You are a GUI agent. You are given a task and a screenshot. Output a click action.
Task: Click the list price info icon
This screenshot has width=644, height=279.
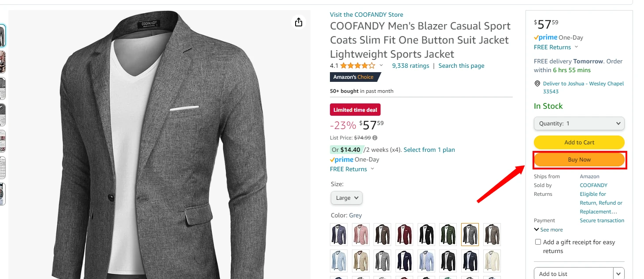(x=375, y=138)
